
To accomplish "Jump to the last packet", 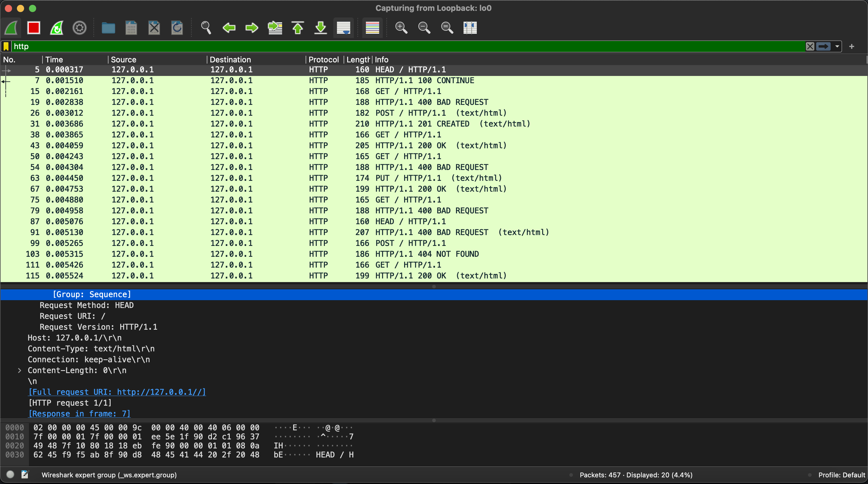I will click(x=320, y=28).
